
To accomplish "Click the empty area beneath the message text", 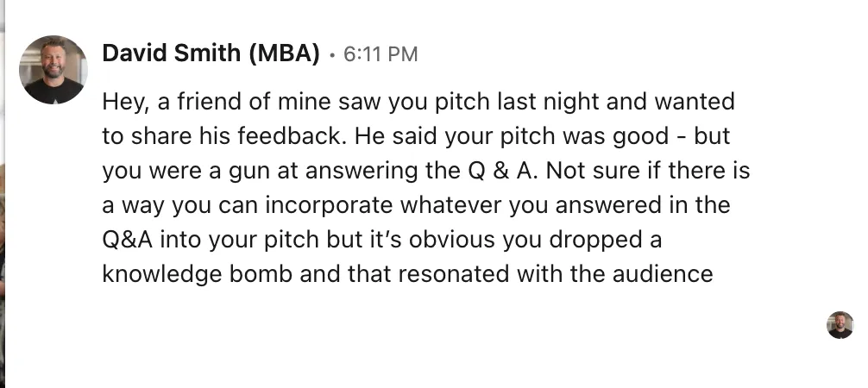I will click(x=421, y=338).
